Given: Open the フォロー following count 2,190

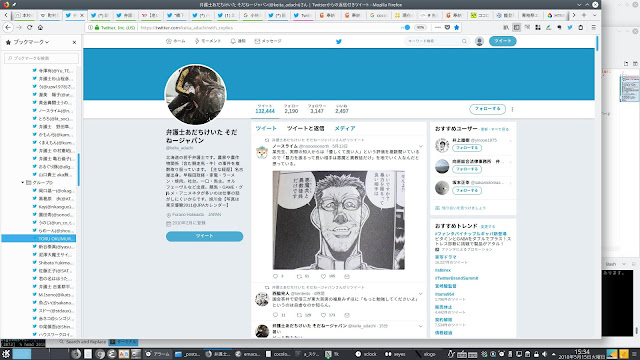Looking at the screenshot, I should coord(291,109).
